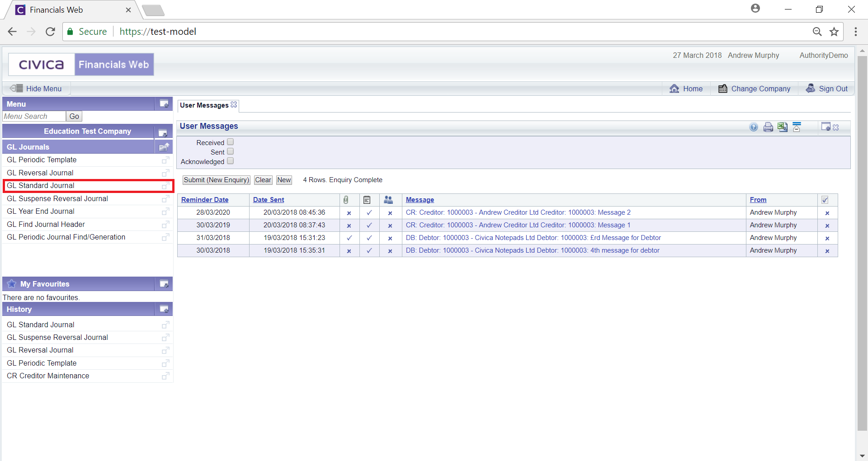868x461 pixels.
Task: Open GL Reversal Journal in GL Journals menu
Action: (x=40, y=173)
